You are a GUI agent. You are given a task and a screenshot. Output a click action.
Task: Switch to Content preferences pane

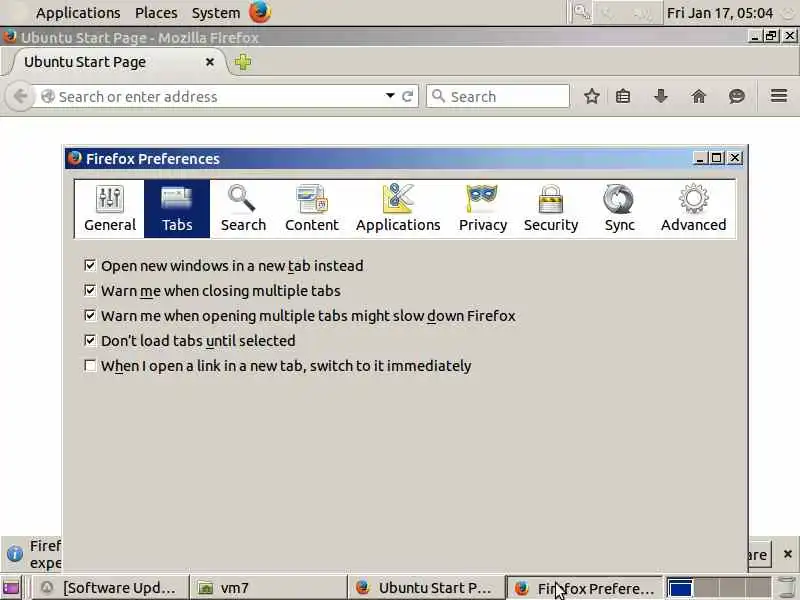(311, 209)
